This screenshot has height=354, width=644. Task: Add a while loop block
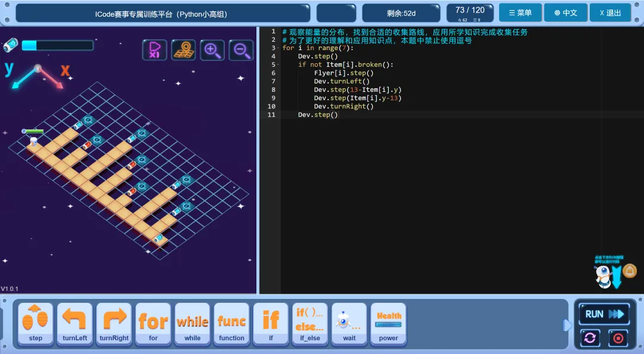(x=192, y=324)
